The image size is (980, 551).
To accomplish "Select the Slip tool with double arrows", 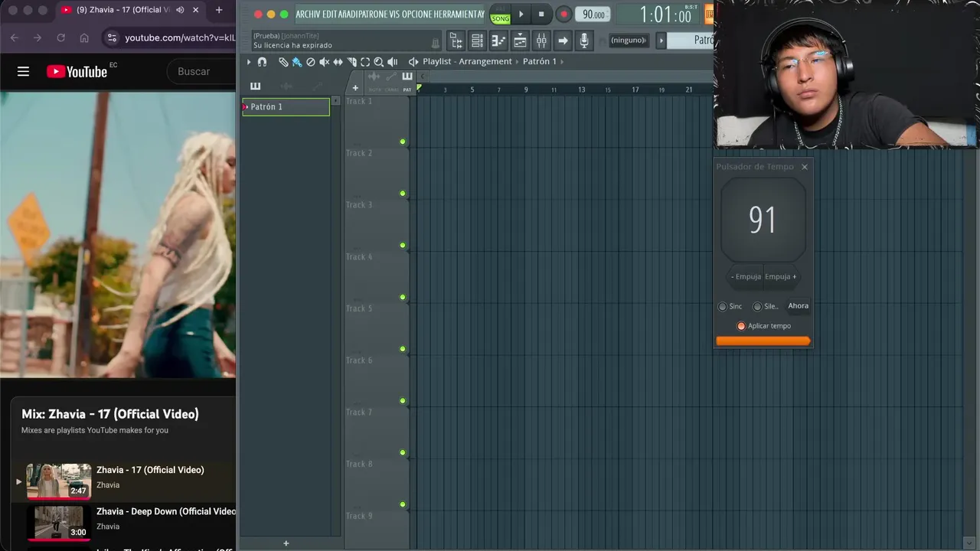I will (x=338, y=62).
